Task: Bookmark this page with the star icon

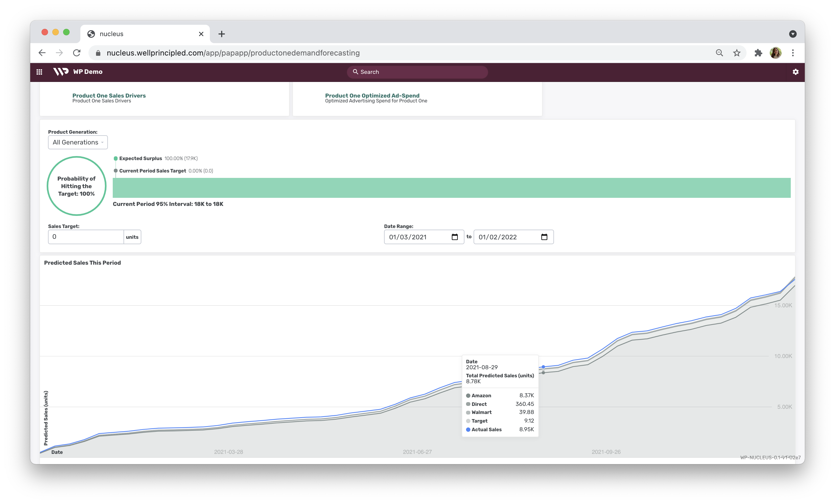Action: pyautogui.click(x=737, y=53)
